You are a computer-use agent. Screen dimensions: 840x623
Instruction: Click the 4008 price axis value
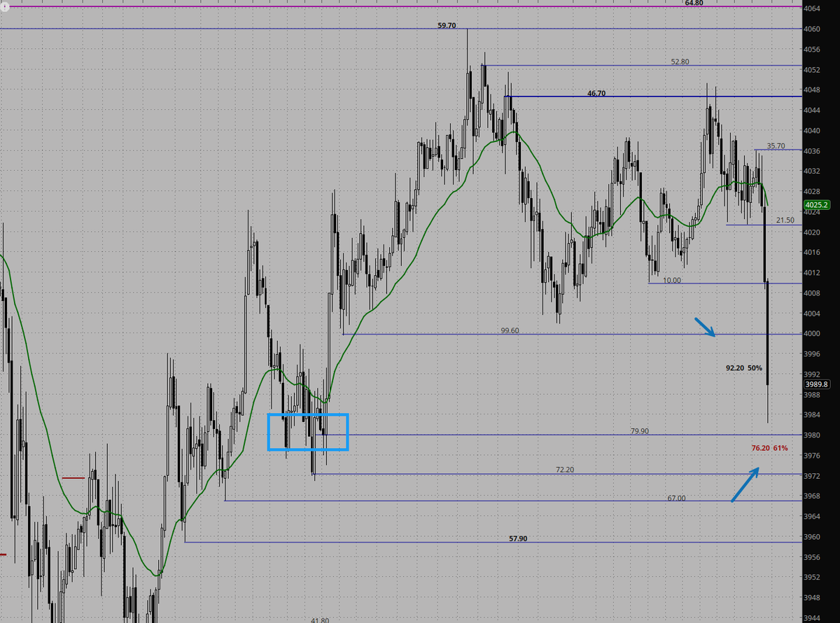pos(813,293)
